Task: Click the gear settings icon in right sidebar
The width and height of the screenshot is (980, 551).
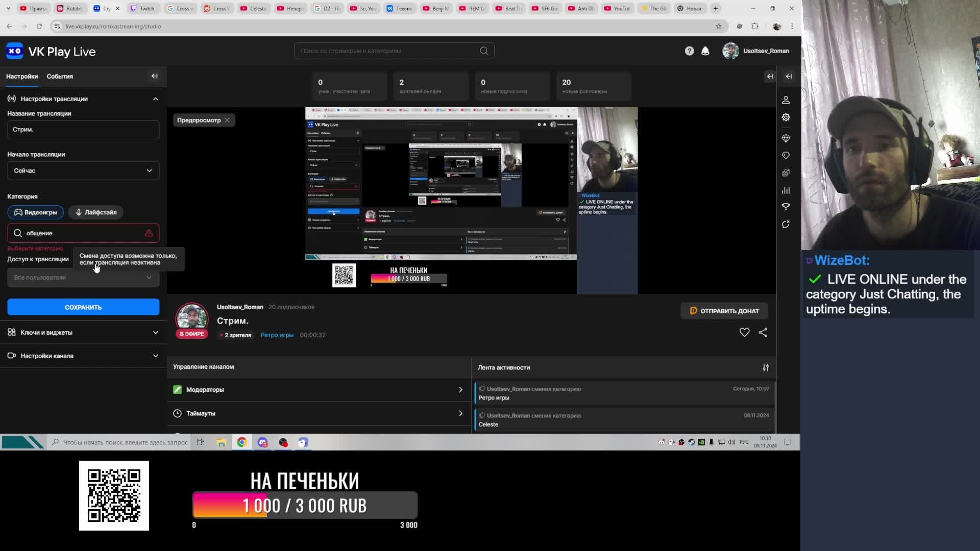Action: (x=786, y=117)
